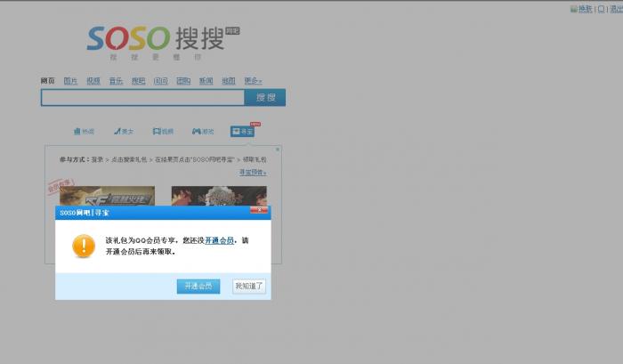Close the SOSO网吧寻宝 dialog with red X
This screenshot has width=623, height=364.
259,210
